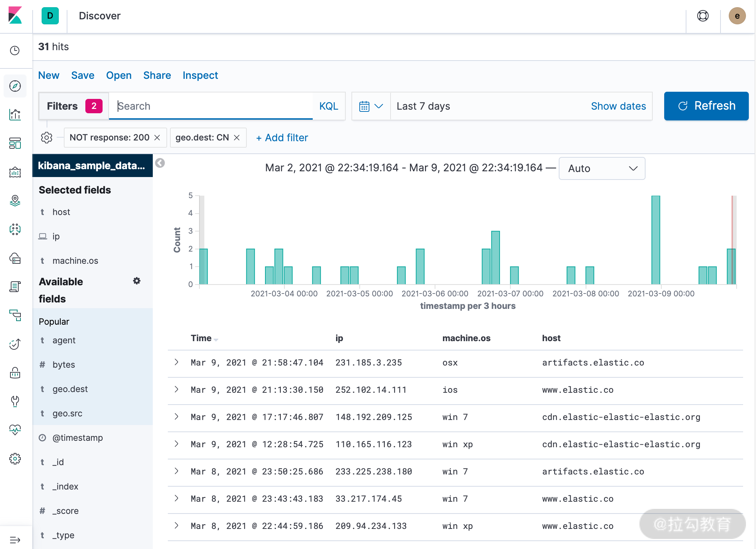Viewport: 756px width, 549px height.
Task: Focus the Search query field
Action: pyautogui.click(x=211, y=106)
